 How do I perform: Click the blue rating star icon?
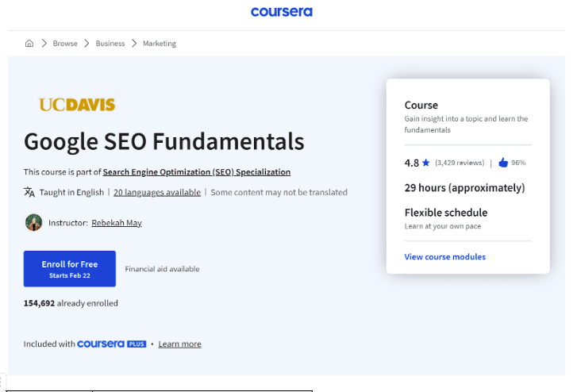tap(425, 163)
